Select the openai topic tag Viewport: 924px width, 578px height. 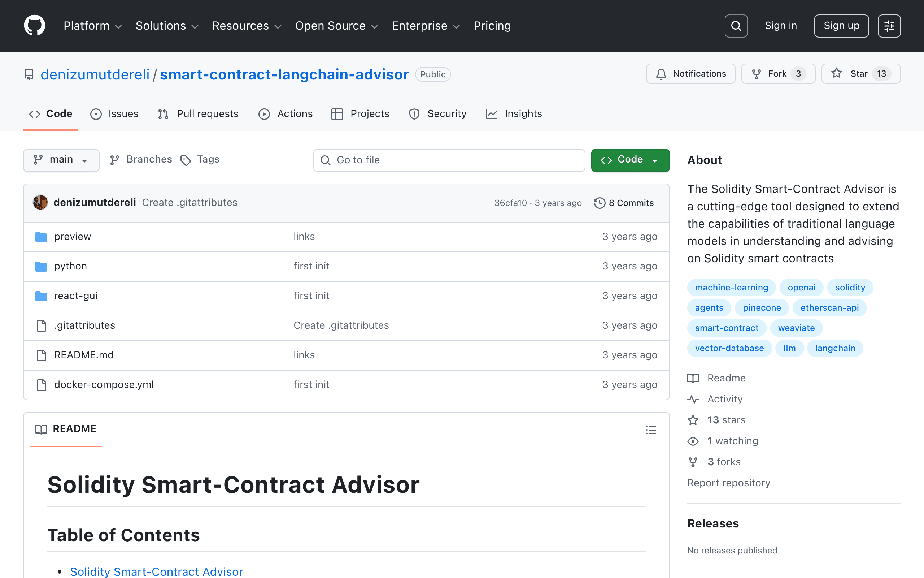(x=801, y=288)
